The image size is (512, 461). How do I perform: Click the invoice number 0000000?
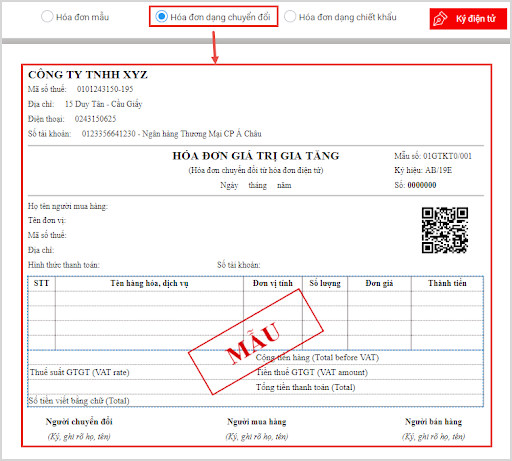tap(422, 185)
